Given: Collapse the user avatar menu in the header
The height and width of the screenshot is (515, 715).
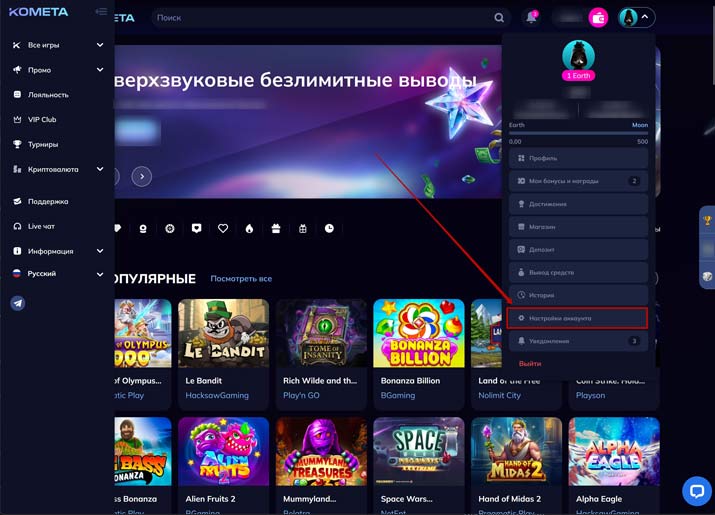Looking at the screenshot, I should click(637, 17).
